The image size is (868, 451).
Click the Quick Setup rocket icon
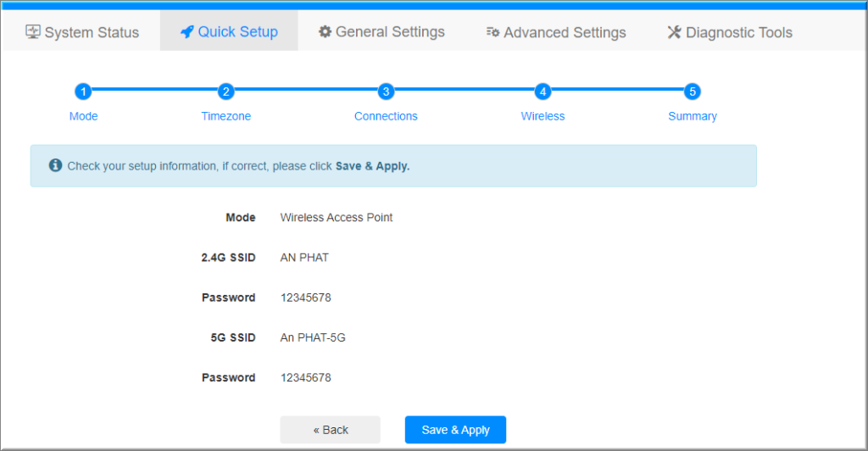click(187, 32)
